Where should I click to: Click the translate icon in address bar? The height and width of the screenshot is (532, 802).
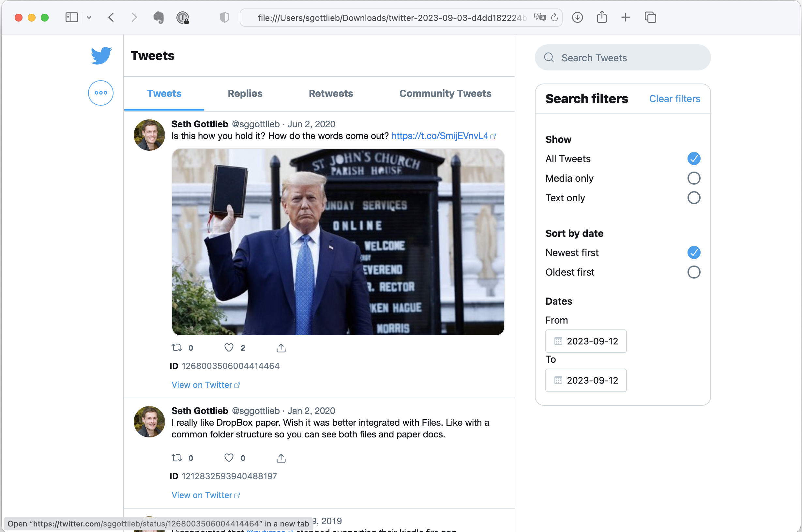coord(540,17)
